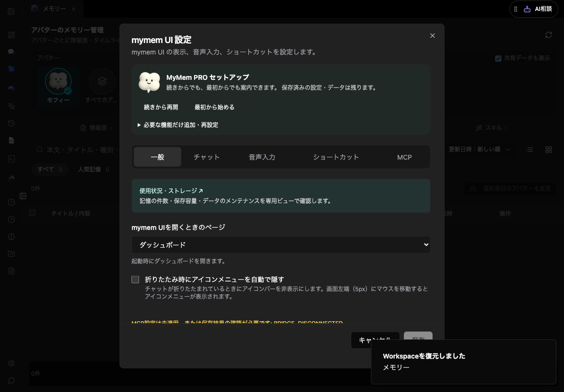564x392 pixels.
Task: Expand 必要な機能だけ追加・再設定
Action: [178, 125]
